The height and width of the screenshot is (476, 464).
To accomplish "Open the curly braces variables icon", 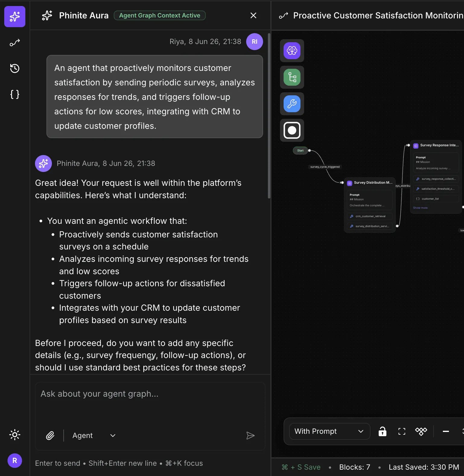I will tap(15, 94).
